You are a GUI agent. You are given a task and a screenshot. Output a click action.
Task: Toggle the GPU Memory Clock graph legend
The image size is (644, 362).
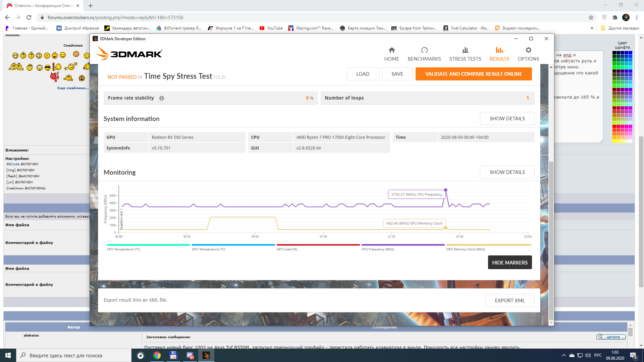coord(466,249)
